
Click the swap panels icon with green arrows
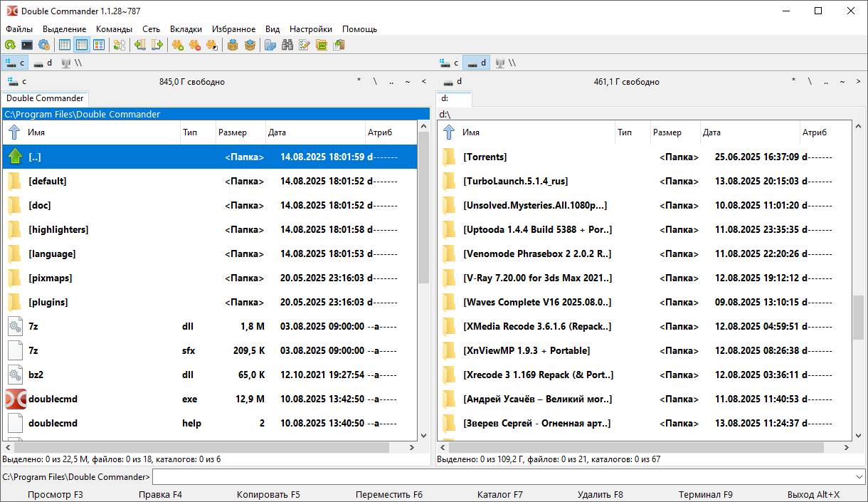click(x=120, y=45)
